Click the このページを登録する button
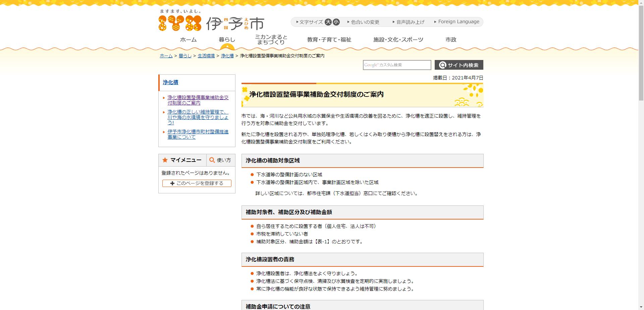644x310 pixels. click(196, 183)
